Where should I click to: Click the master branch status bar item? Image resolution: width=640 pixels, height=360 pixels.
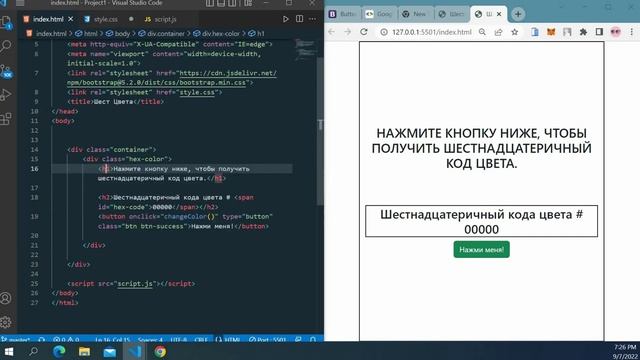pyautogui.click(x=16, y=340)
